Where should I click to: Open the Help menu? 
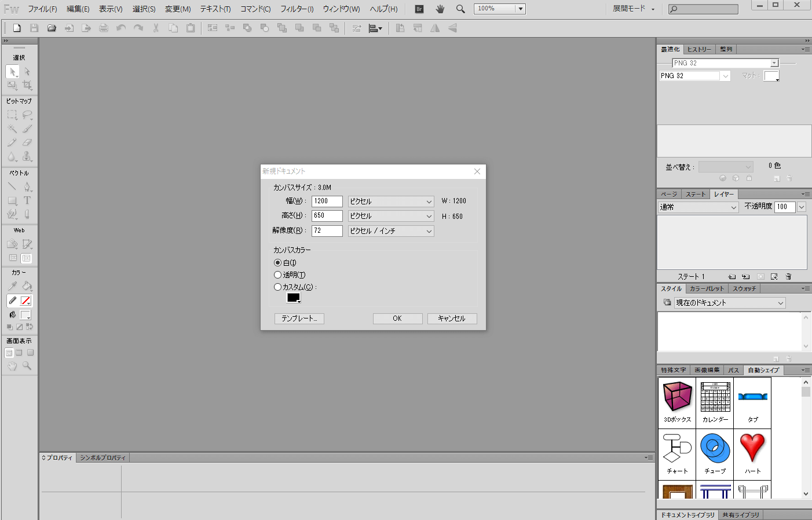[383, 9]
